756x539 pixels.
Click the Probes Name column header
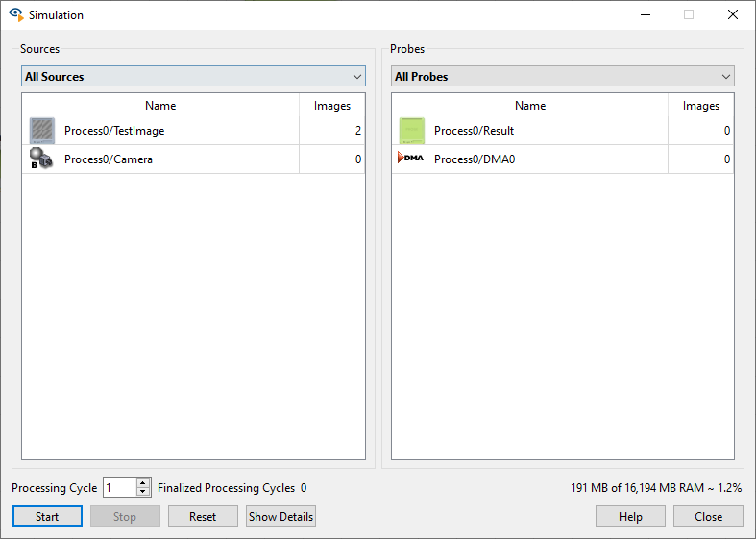(530, 105)
